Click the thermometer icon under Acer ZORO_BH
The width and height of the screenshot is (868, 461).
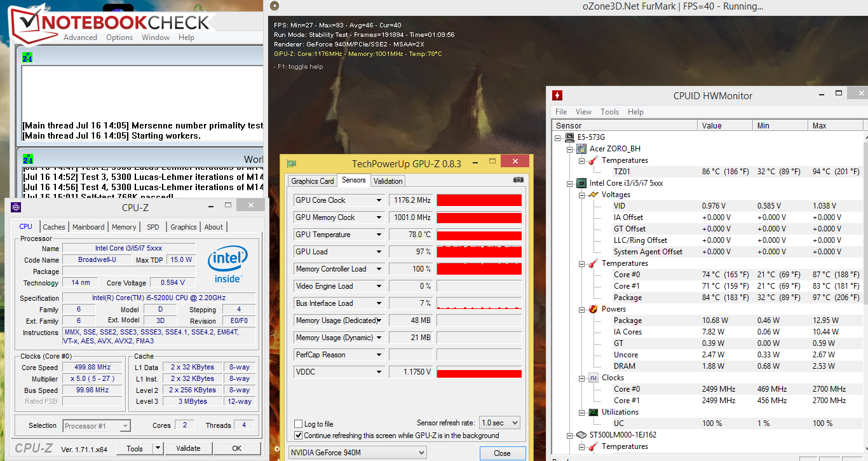593,160
